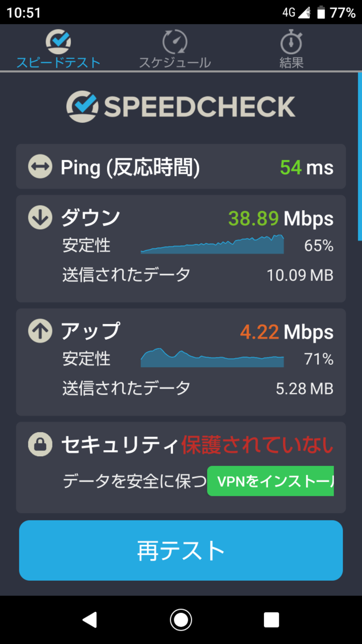The width and height of the screenshot is (362, 644).
Task: Click the Ping double-arrow icon
Action: [x=40, y=167]
